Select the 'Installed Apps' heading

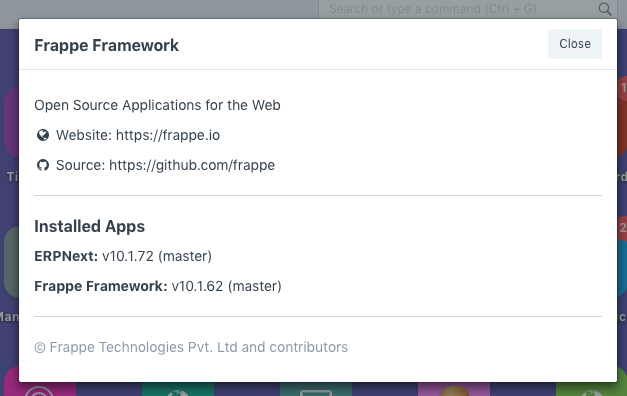(90, 226)
